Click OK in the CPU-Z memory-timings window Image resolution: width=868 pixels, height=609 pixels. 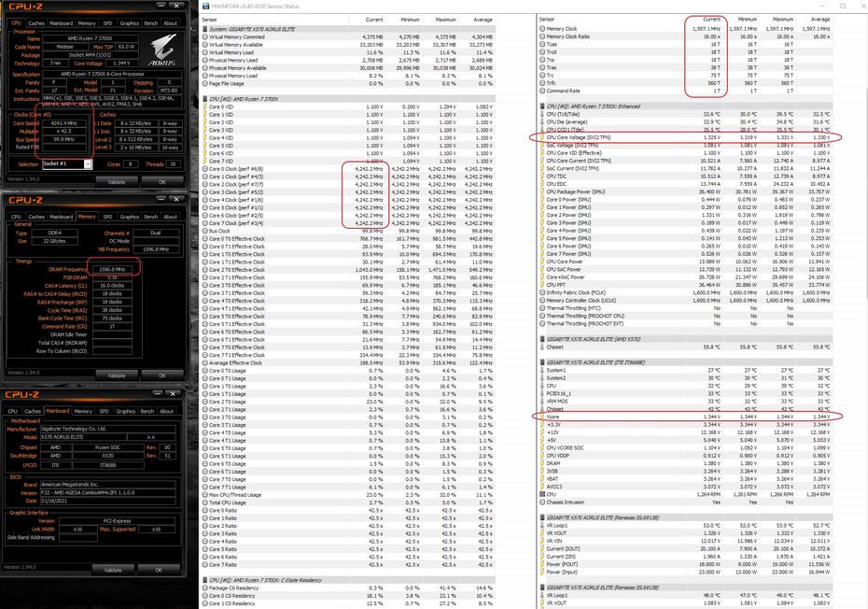pyautogui.click(x=162, y=375)
